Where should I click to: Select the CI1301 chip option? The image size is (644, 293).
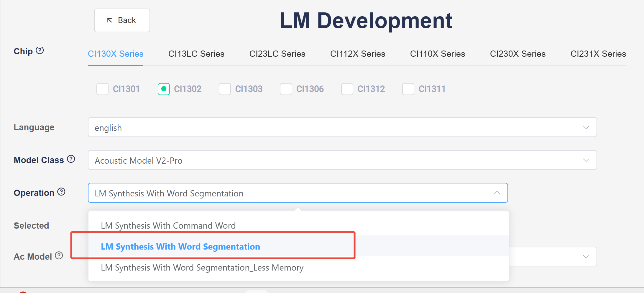pos(103,89)
